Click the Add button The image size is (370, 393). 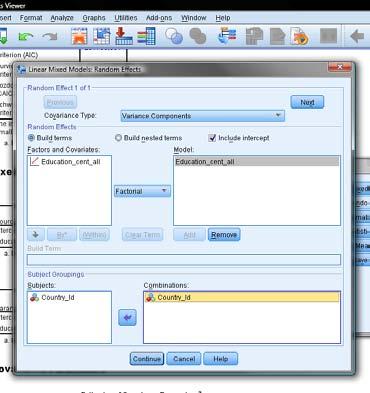189,235
